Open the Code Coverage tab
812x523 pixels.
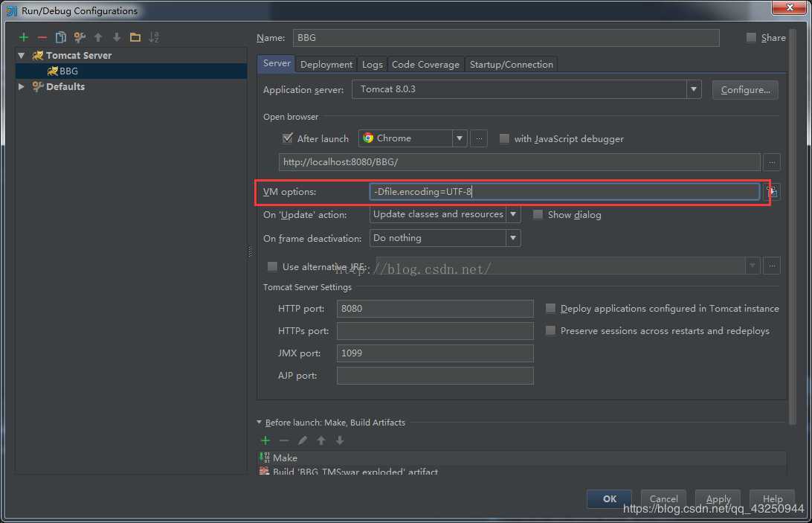(x=425, y=64)
